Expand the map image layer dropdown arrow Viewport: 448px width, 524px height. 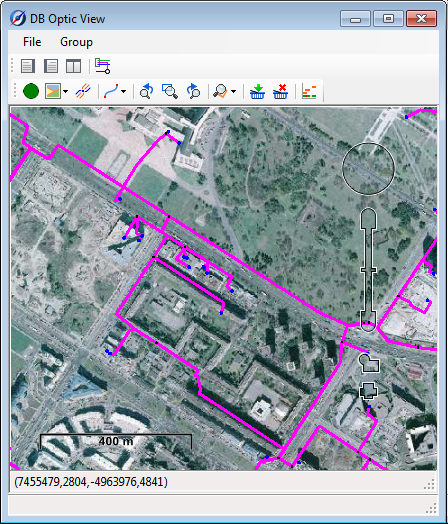tap(65, 91)
